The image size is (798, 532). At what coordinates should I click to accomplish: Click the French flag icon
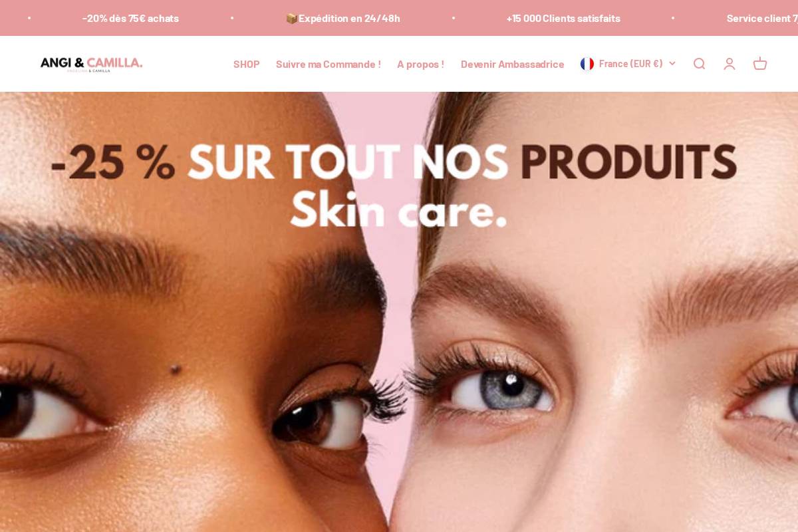click(587, 64)
